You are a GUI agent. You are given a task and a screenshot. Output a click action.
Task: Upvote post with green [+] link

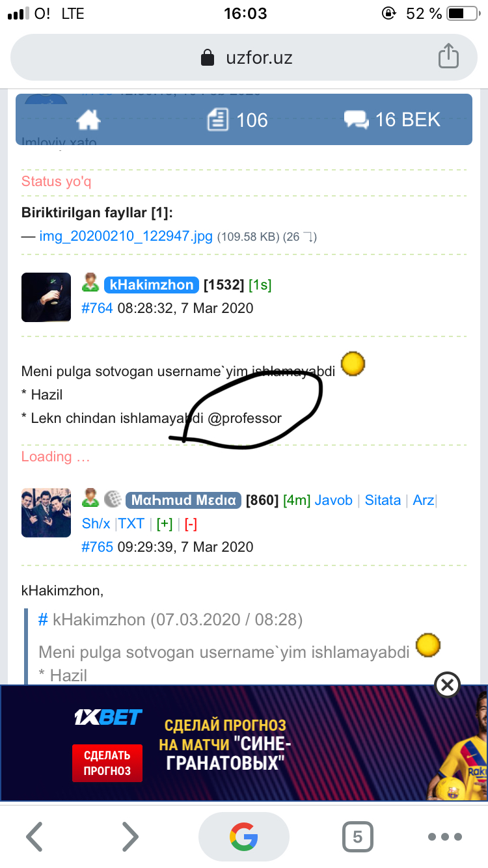coord(165,524)
